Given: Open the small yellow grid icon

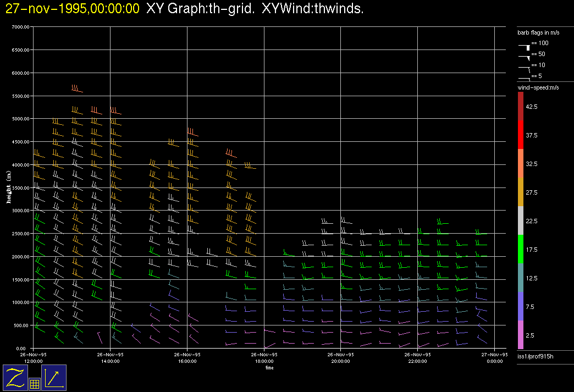Looking at the screenshot, I should (34, 384).
